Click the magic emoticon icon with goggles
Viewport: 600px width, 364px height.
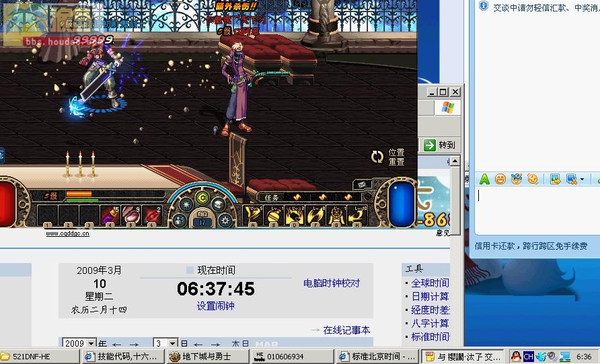tap(516, 179)
